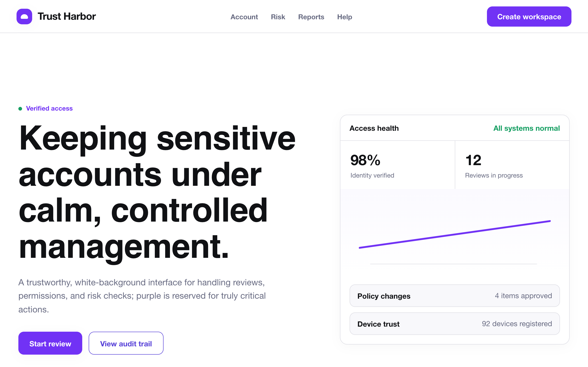Click the Access health card title

[x=374, y=128]
